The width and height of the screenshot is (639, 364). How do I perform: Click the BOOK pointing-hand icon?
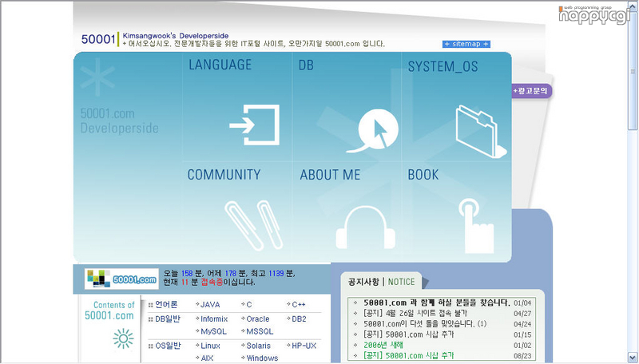[x=476, y=227]
